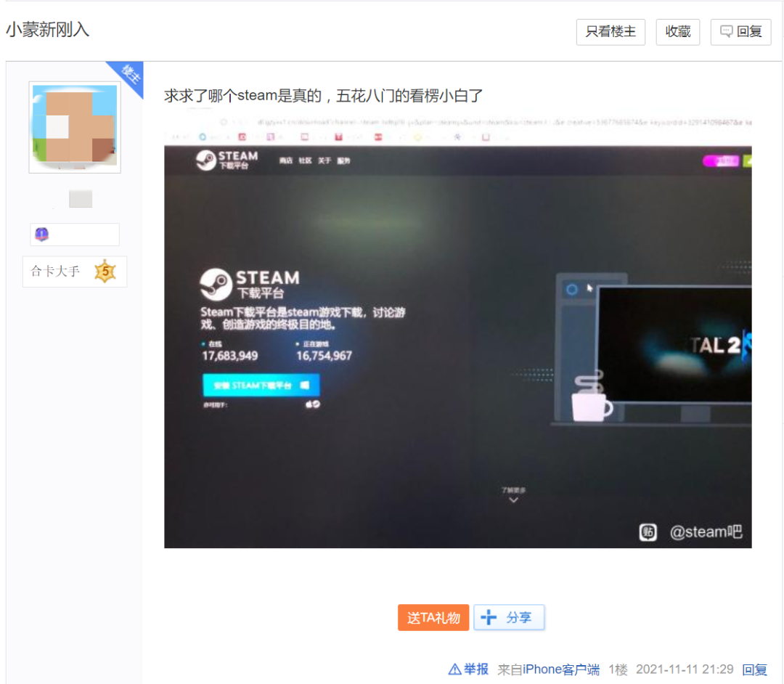Open the poster's avatar image
784x684 pixels.
pyautogui.click(x=75, y=127)
